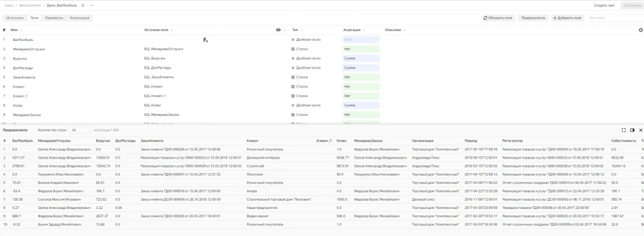Click the Обновить поля button
This screenshot has height=236, width=644.
tap(498, 18)
